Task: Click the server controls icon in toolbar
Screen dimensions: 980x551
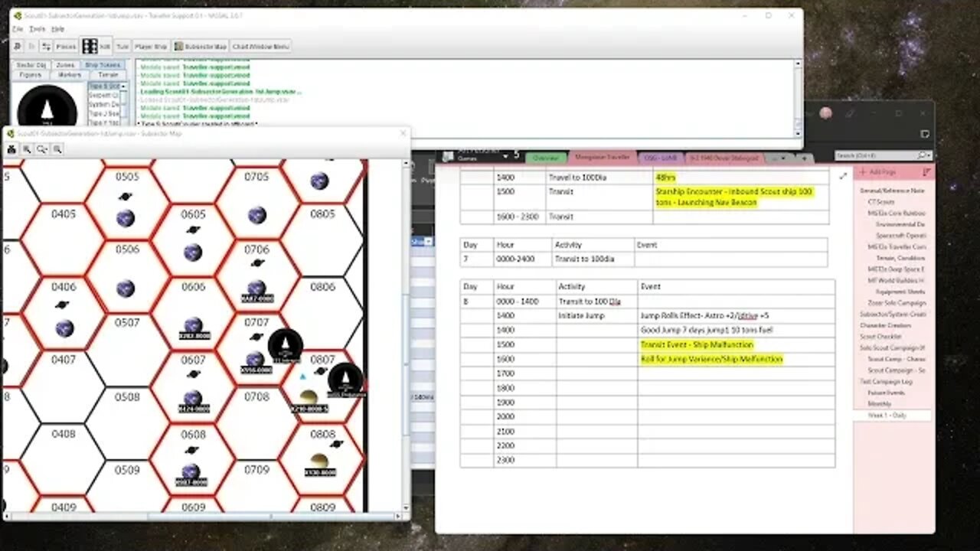Action: point(46,47)
